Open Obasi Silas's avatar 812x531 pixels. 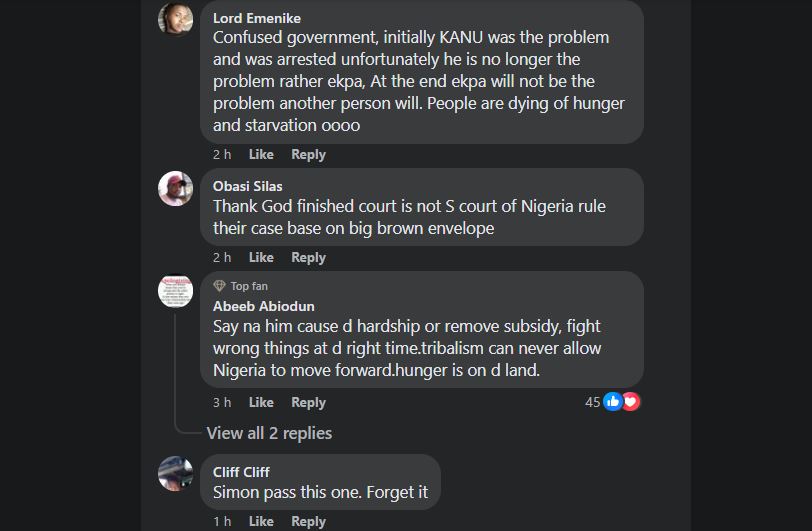(x=176, y=188)
